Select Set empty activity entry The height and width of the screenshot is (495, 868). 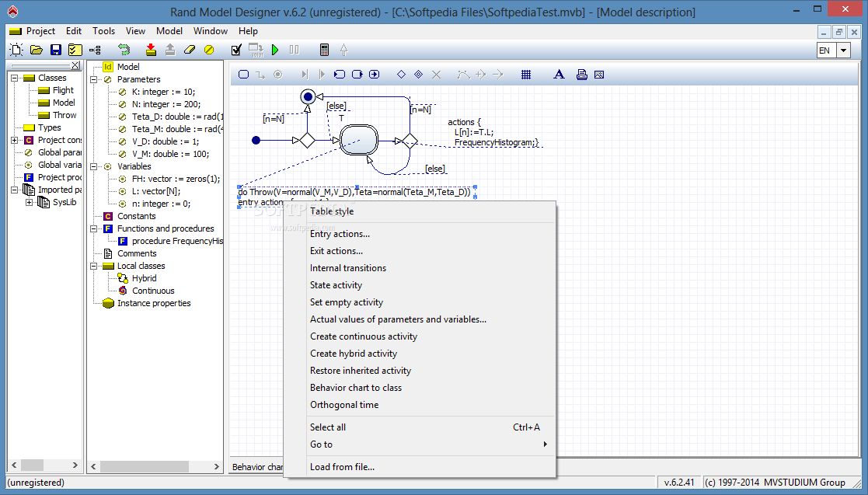click(x=420, y=302)
